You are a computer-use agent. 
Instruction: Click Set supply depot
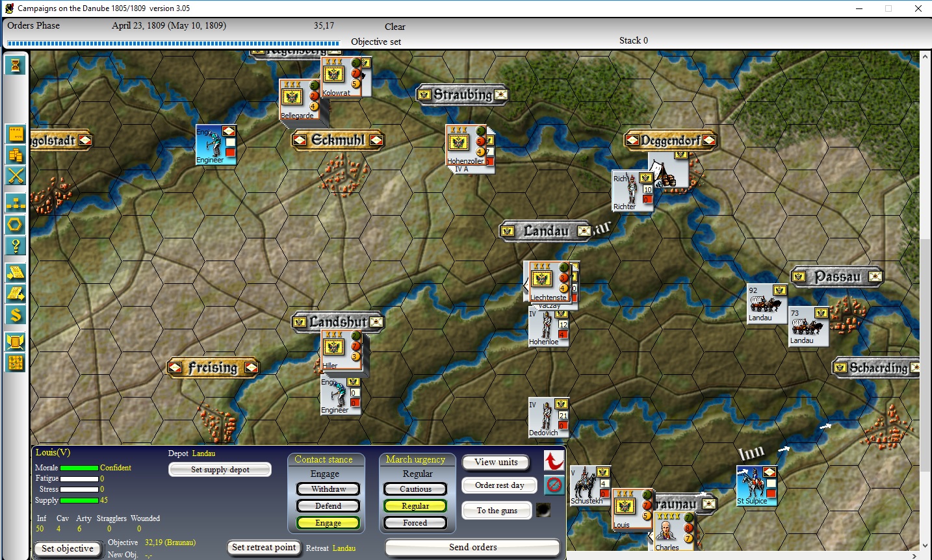tap(220, 470)
